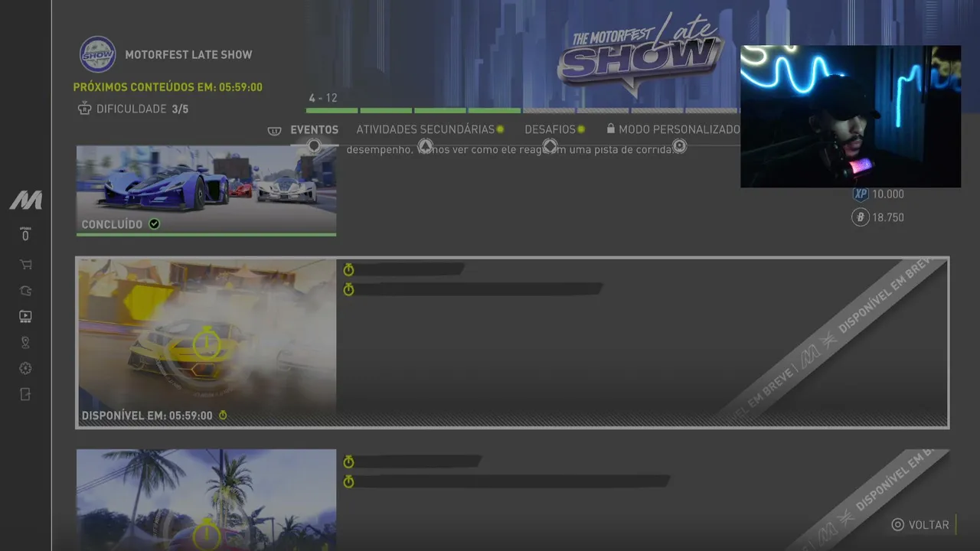The width and height of the screenshot is (980, 551).
Task: Click the LT trigger icon before EVENTOS
Action: point(275,130)
